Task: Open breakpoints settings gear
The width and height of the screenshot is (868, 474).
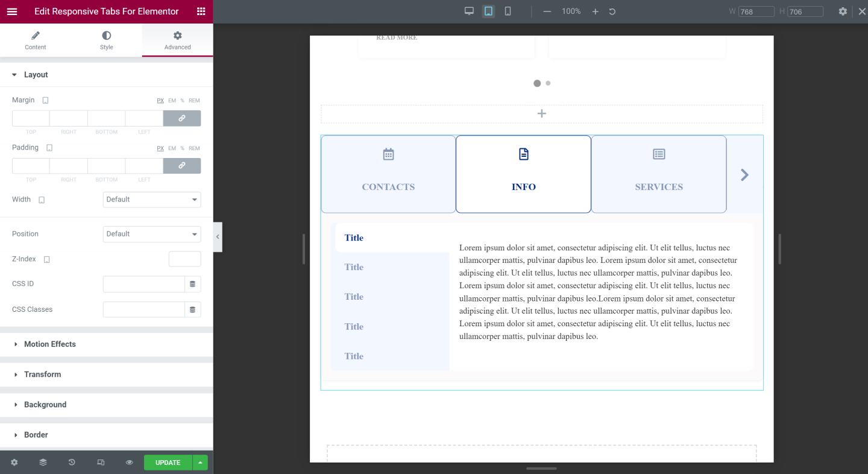Action: coord(843,11)
